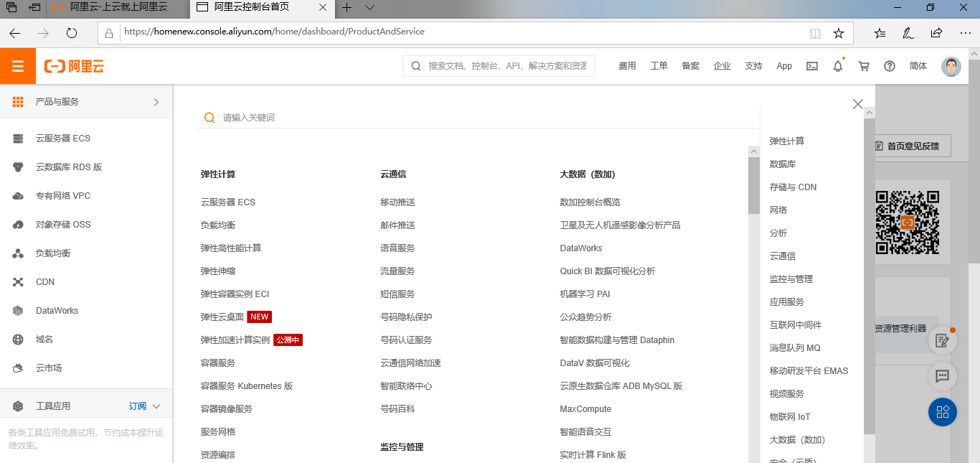Open a new browser tab

tap(347, 7)
